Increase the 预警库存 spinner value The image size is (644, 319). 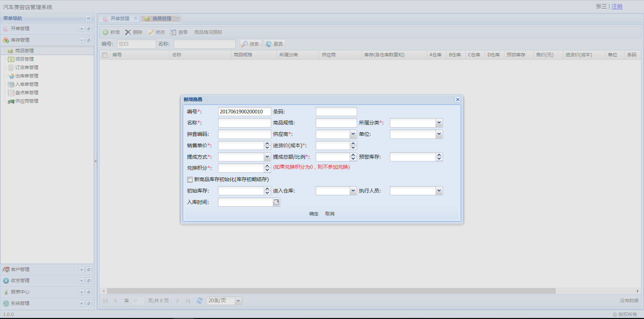[439, 155]
